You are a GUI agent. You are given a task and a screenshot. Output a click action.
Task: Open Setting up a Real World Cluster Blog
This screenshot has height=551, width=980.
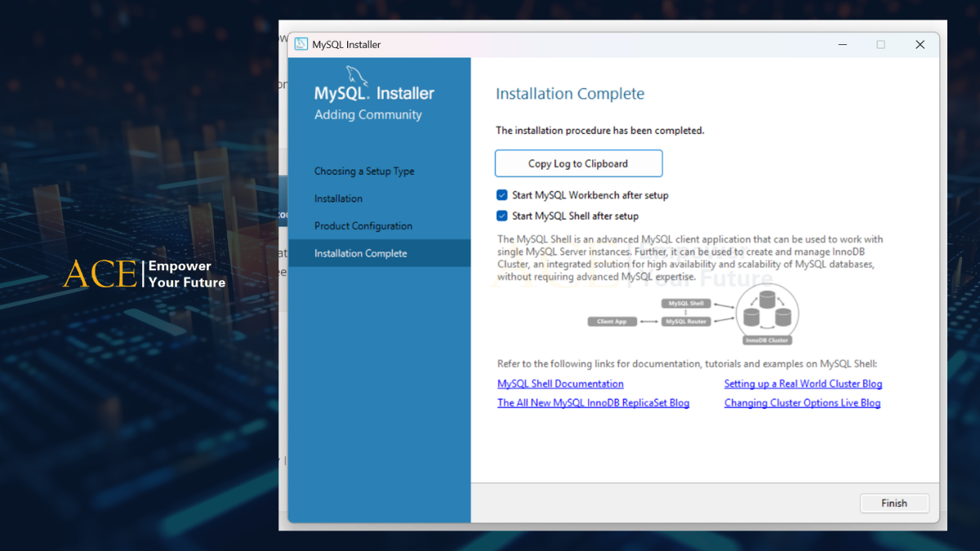pyautogui.click(x=803, y=384)
